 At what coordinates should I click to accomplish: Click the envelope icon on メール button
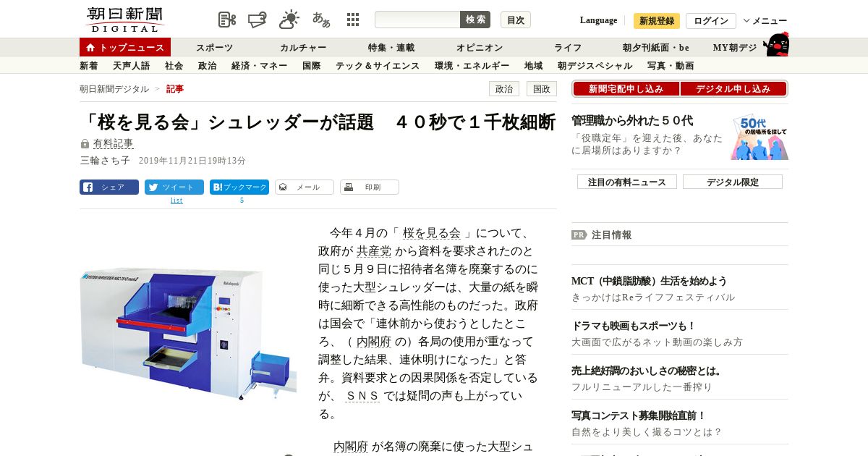(283, 187)
